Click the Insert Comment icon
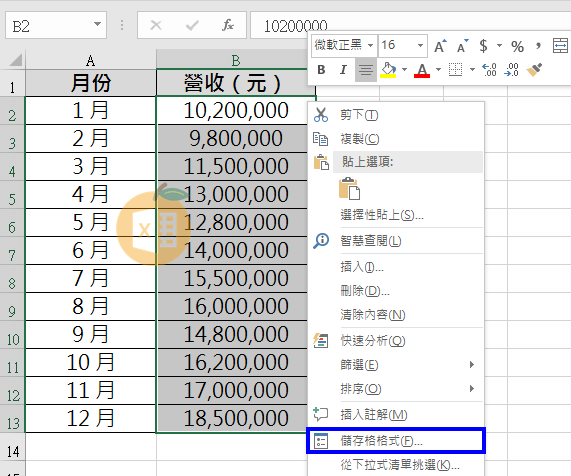Image resolution: width=571 pixels, height=476 pixels. point(321,414)
